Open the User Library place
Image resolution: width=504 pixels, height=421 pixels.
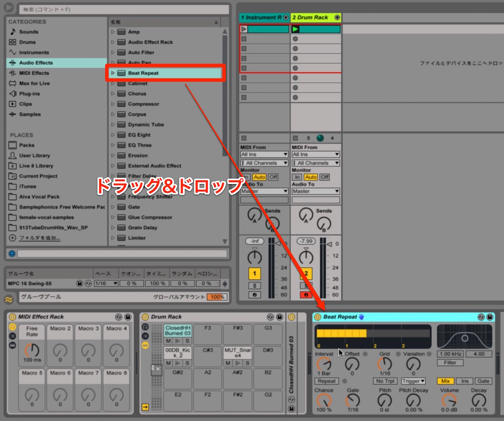[x=35, y=156]
